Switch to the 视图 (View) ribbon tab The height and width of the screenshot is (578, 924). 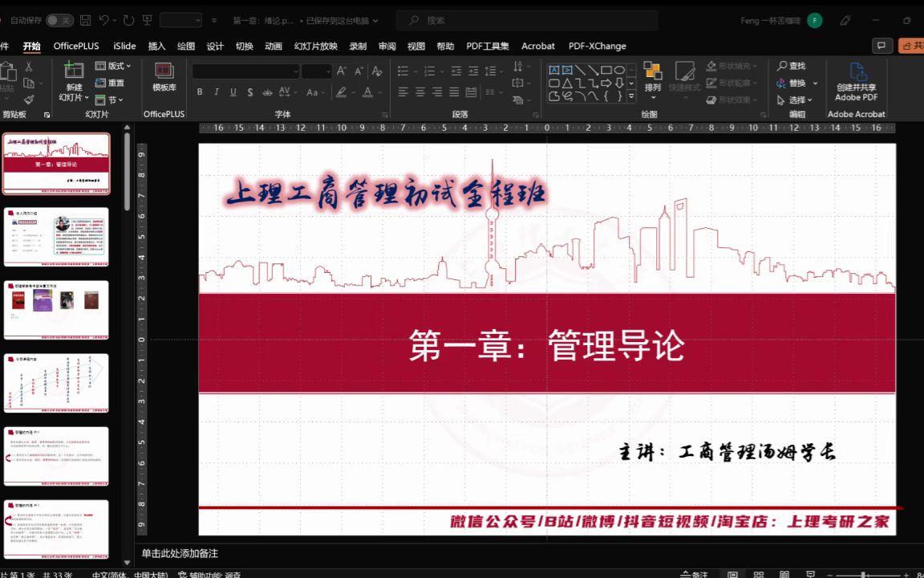coord(415,46)
